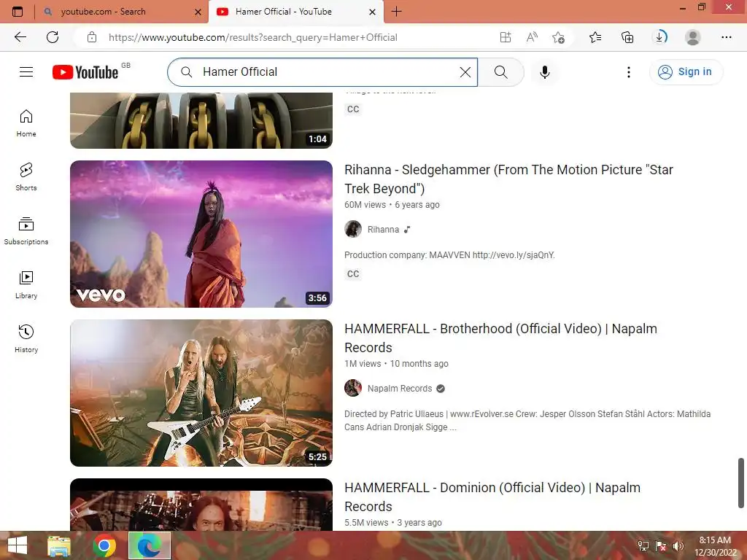Open the volume control in system tray
Viewport: 747px width, 560px height.
click(678, 546)
